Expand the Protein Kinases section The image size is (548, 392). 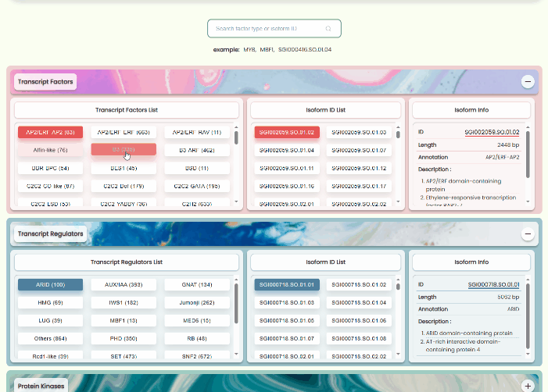528,386
